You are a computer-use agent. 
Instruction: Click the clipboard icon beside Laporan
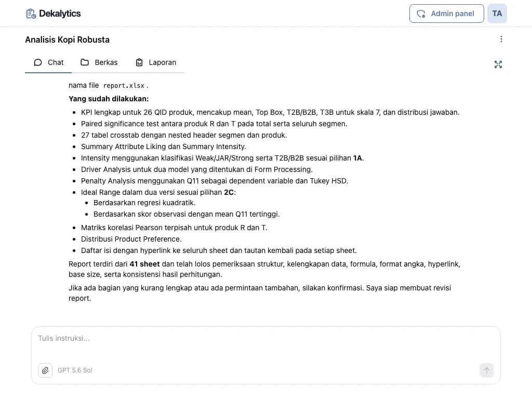click(139, 62)
